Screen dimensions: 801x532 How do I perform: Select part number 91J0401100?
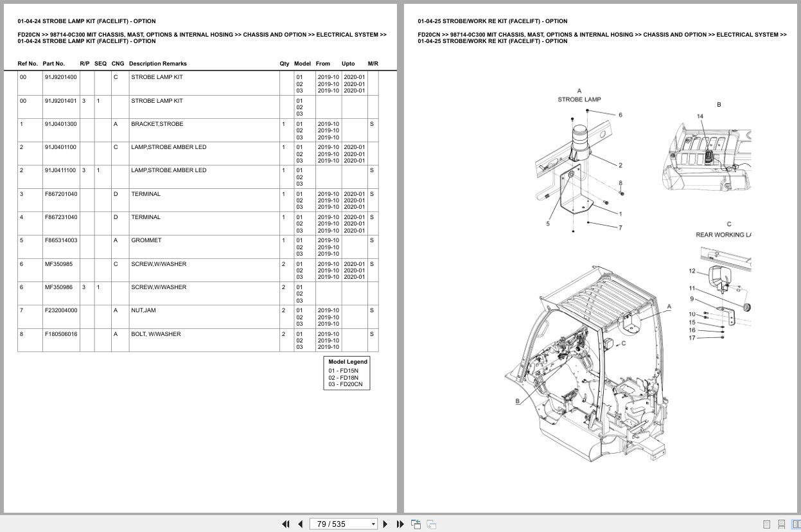[60, 147]
